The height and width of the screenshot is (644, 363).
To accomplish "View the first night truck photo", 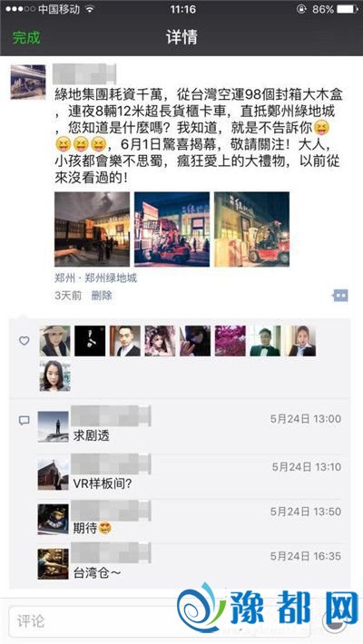I will [x=92, y=229].
